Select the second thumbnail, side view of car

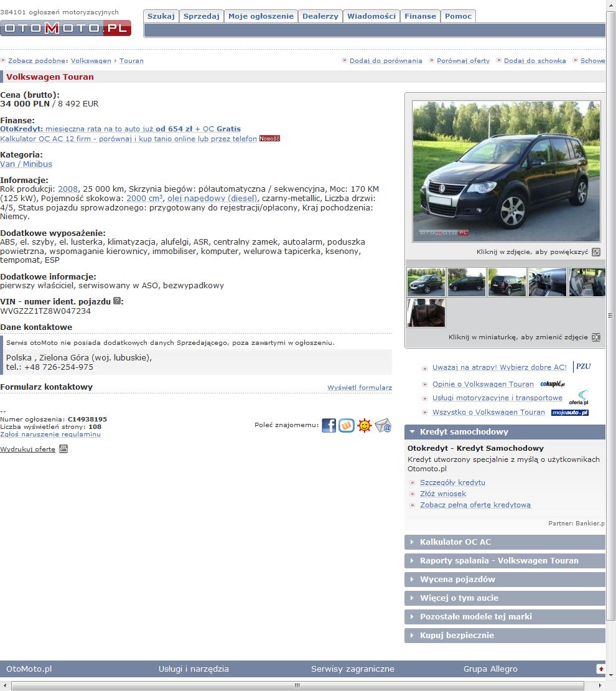pos(467,282)
